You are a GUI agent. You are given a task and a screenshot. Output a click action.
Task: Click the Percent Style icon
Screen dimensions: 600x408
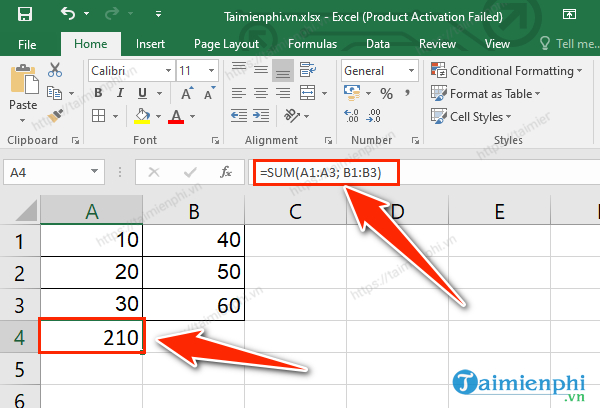click(x=386, y=93)
